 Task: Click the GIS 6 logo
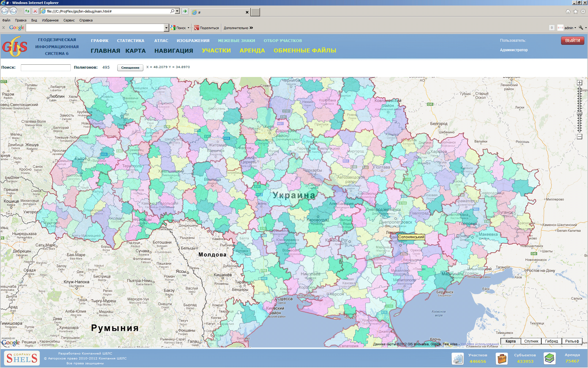(15, 47)
